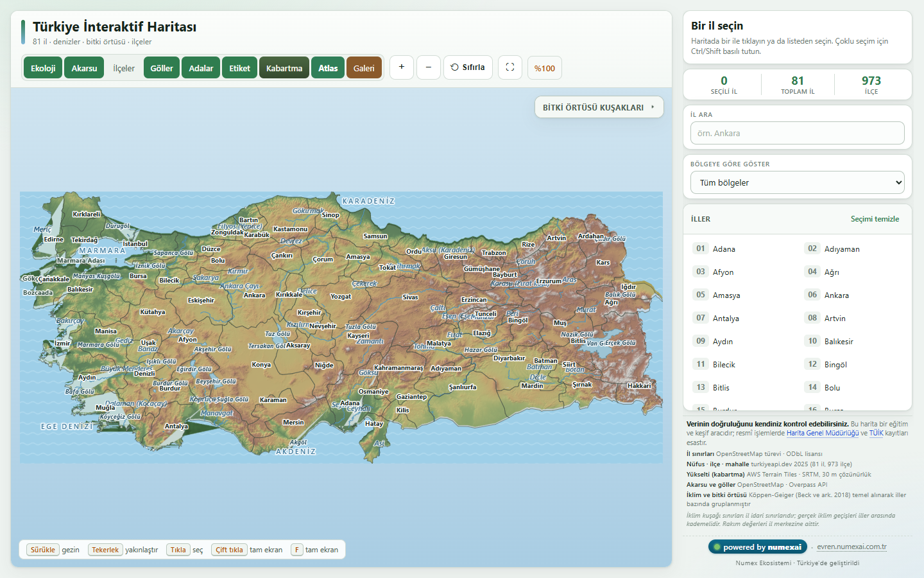Open fullscreen with the expand icon

click(x=510, y=67)
